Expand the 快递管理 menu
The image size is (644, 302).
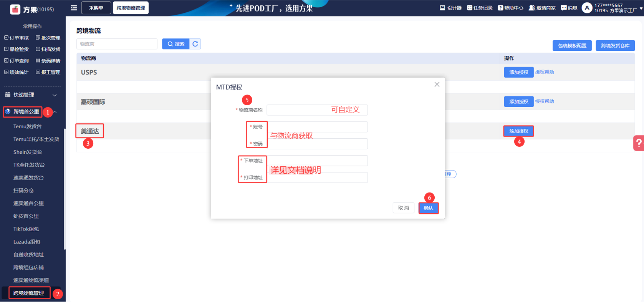(x=31, y=95)
